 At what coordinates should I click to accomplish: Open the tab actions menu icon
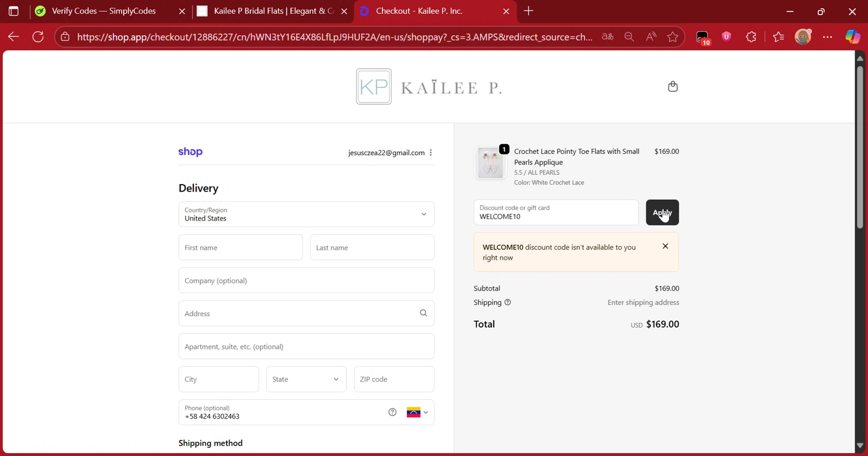click(x=13, y=11)
